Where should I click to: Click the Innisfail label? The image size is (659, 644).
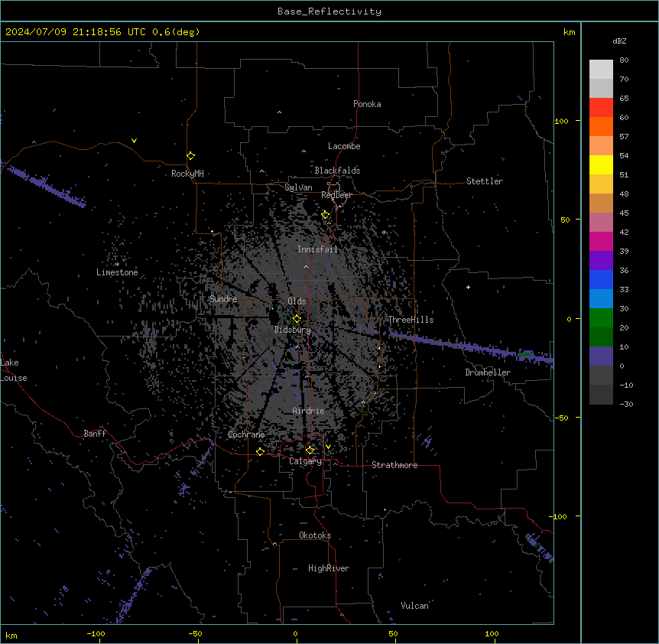[317, 249]
